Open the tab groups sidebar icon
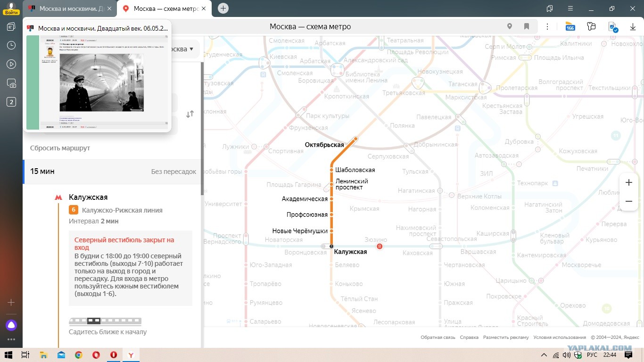The image size is (644, 362). pos(11,26)
